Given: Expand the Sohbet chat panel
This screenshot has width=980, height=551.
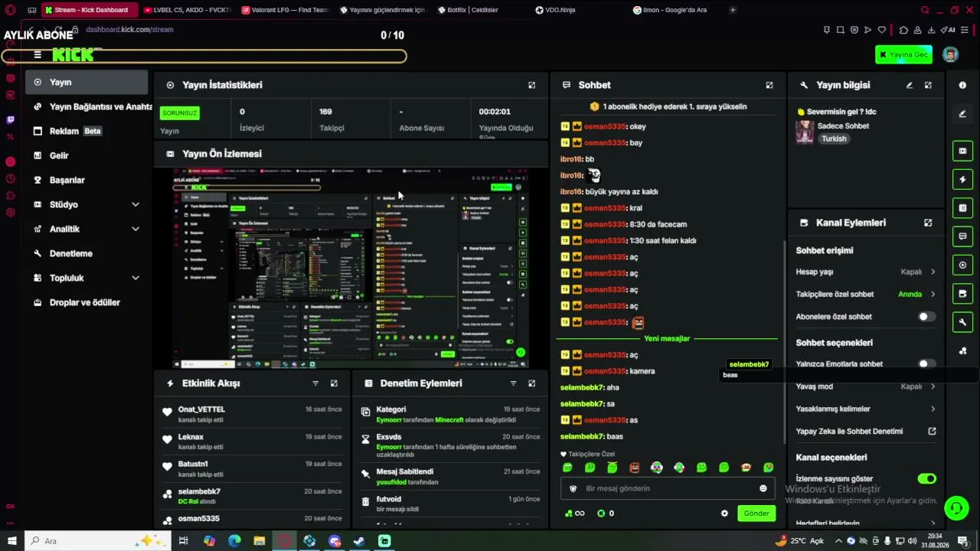Looking at the screenshot, I should click(x=769, y=85).
